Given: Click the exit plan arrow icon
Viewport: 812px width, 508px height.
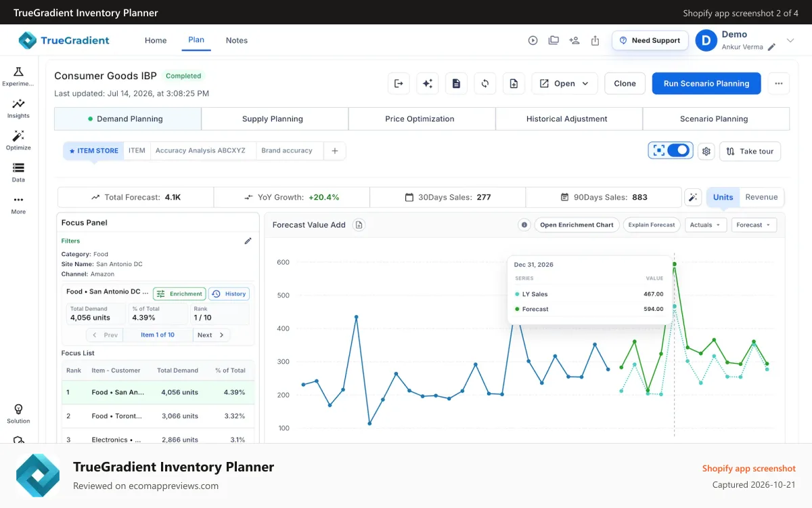Looking at the screenshot, I should point(399,83).
